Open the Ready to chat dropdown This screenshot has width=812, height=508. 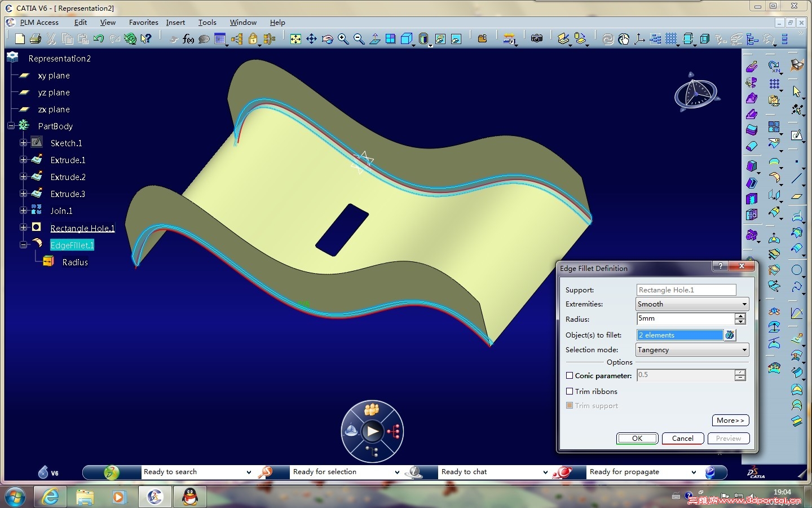[x=545, y=472]
